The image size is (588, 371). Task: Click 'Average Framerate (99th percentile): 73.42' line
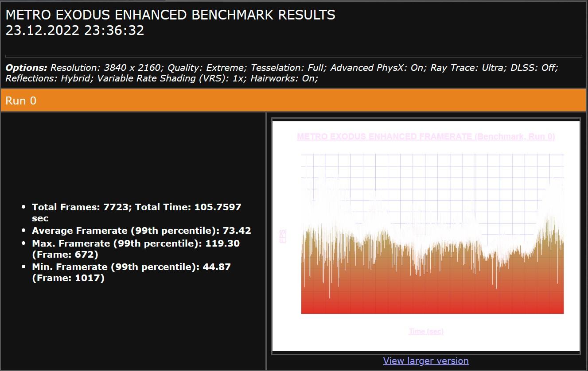(x=141, y=231)
